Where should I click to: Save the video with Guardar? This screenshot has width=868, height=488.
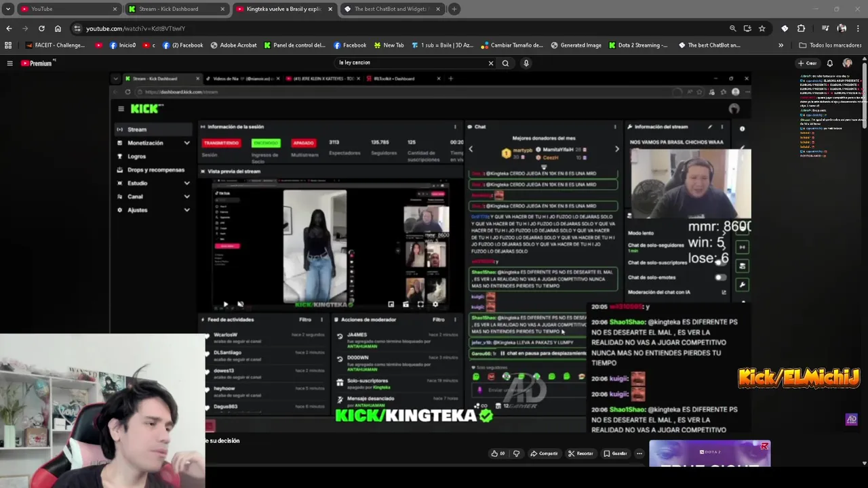[x=616, y=453]
